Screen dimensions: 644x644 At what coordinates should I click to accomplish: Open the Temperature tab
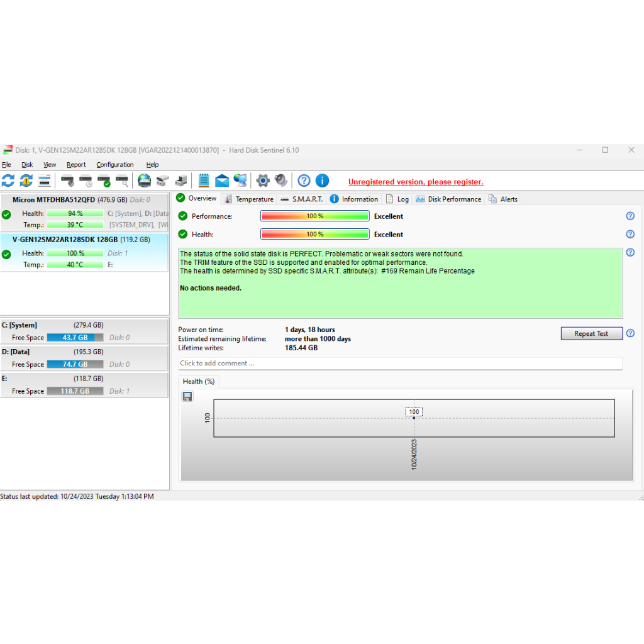click(x=250, y=199)
